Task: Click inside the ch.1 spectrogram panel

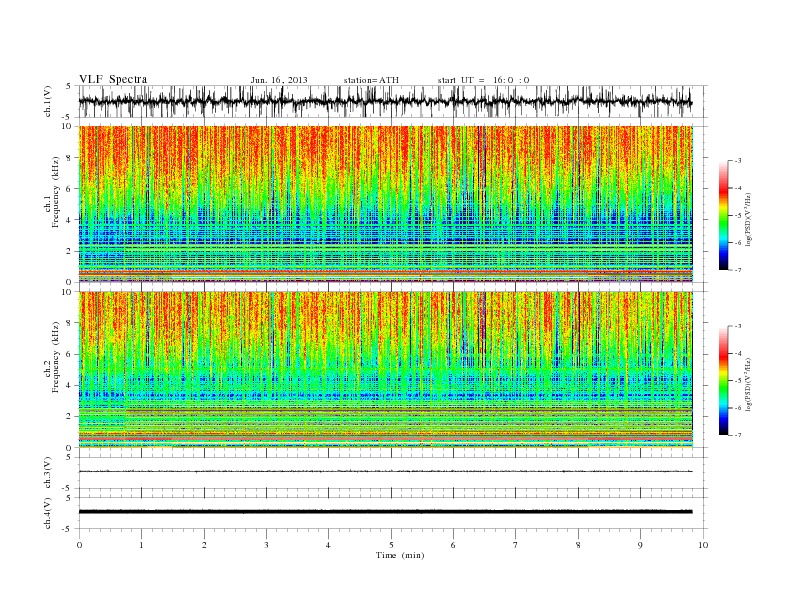Action: [385, 204]
